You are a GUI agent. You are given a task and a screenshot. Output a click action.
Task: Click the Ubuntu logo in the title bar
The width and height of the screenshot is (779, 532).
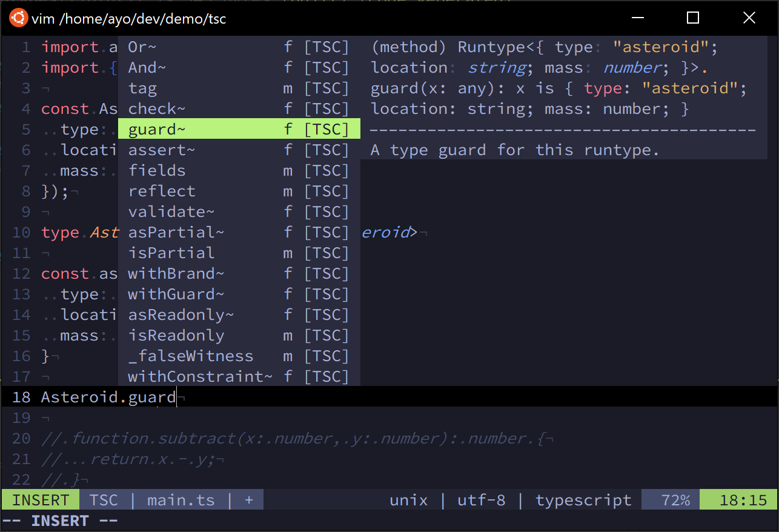tap(18, 18)
